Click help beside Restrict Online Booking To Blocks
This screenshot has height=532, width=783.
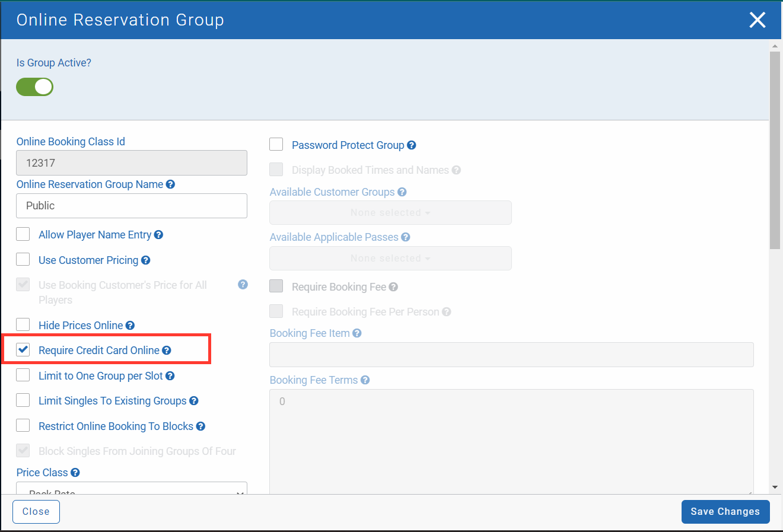click(200, 426)
